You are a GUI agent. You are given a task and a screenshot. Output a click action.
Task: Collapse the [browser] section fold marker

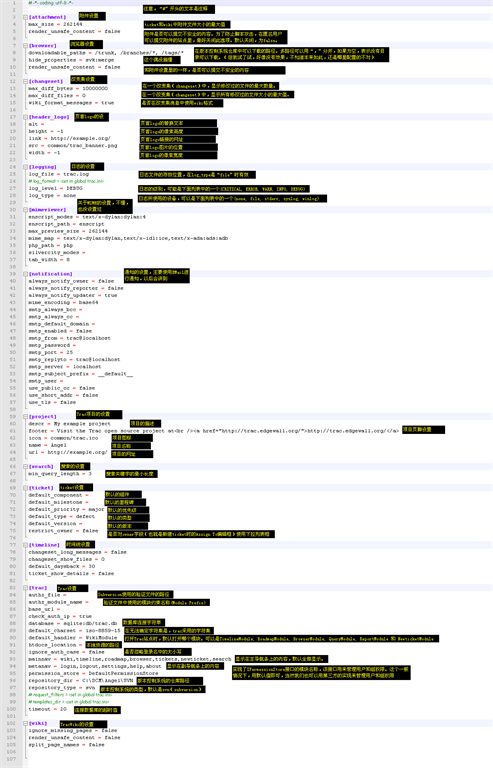pyautogui.click(x=25, y=46)
